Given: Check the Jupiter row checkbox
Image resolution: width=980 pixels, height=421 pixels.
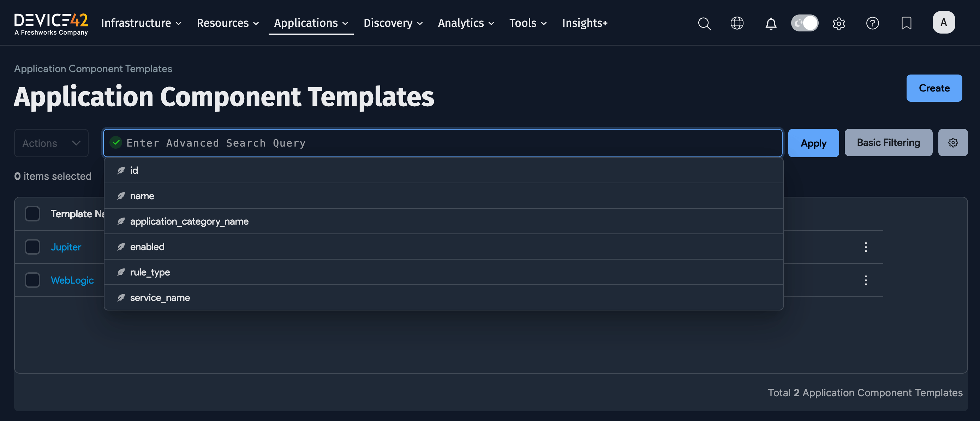Looking at the screenshot, I should 32,247.
